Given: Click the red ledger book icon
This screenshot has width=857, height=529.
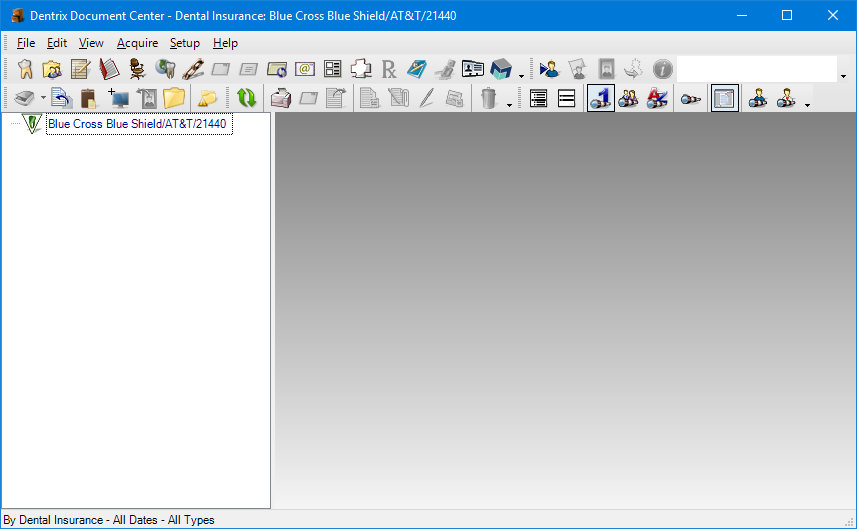Looking at the screenshot, I should click(108, 69).
